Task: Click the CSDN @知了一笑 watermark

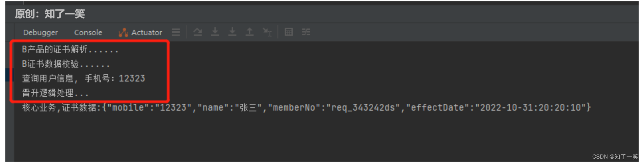Action: (x=615, y=157)
